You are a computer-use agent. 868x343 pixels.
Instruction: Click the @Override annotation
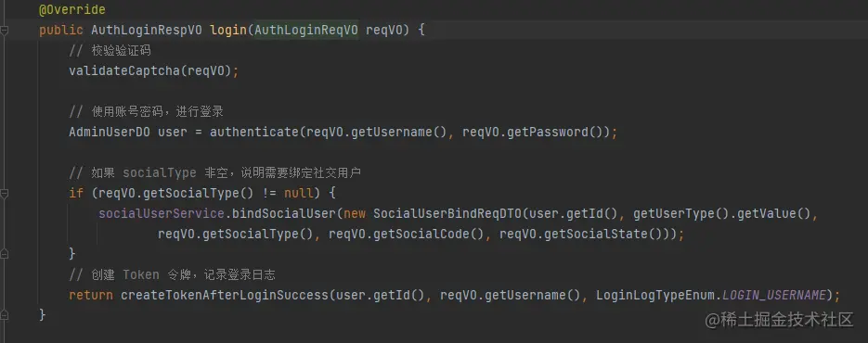(72, 10)
